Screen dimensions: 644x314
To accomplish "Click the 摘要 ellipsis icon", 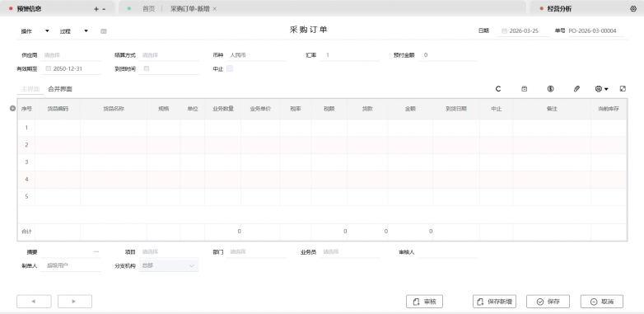I will click(96, 251).
